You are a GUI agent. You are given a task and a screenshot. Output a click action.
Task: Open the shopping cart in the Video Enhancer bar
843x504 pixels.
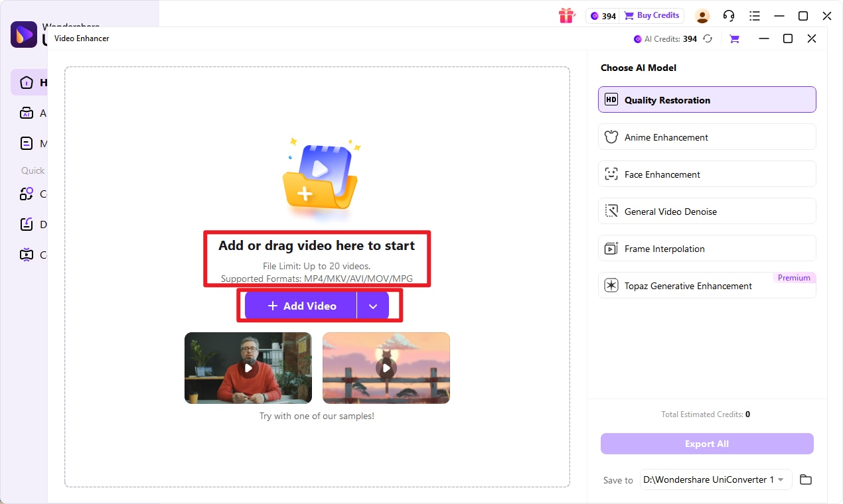click(733, 38)
